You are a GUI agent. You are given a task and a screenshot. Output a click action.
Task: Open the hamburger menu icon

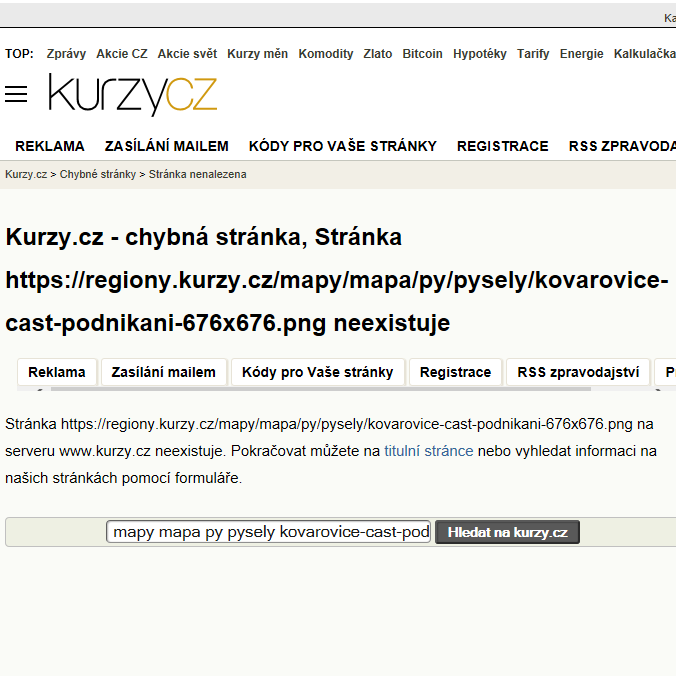[x=16, y=94]
